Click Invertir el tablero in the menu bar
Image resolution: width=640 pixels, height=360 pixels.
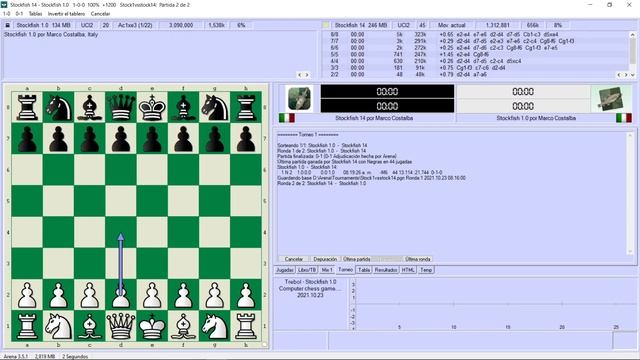[x=67, y=14]
